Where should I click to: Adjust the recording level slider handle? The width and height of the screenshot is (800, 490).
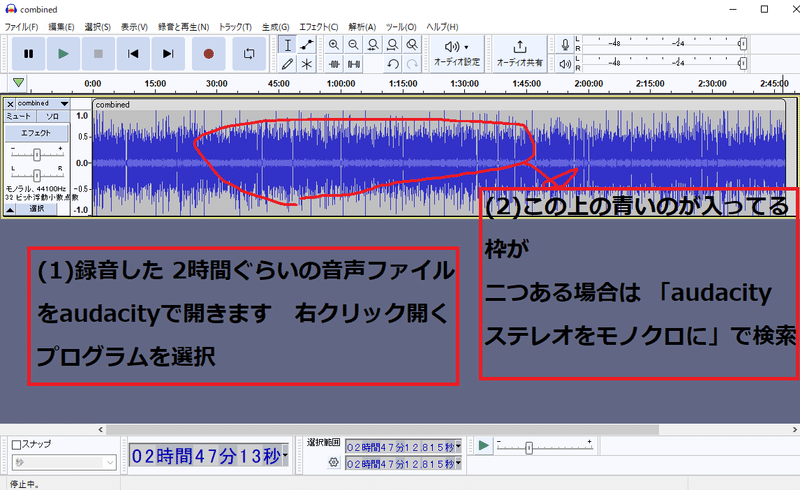coord(742,44)
